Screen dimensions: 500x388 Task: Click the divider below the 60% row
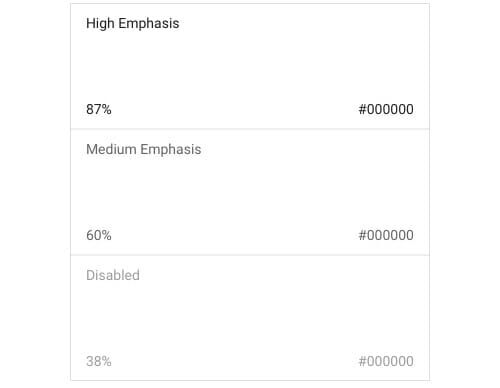click(x=250, y=255)
